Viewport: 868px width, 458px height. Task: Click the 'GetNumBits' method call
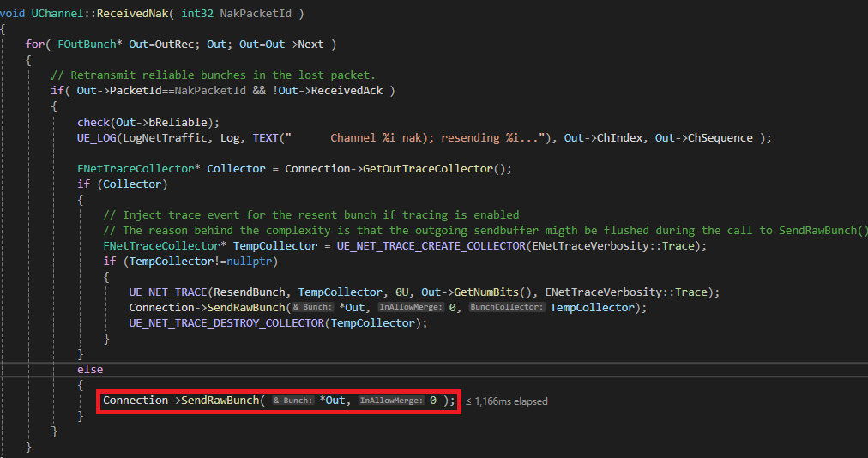coord(486,292)
